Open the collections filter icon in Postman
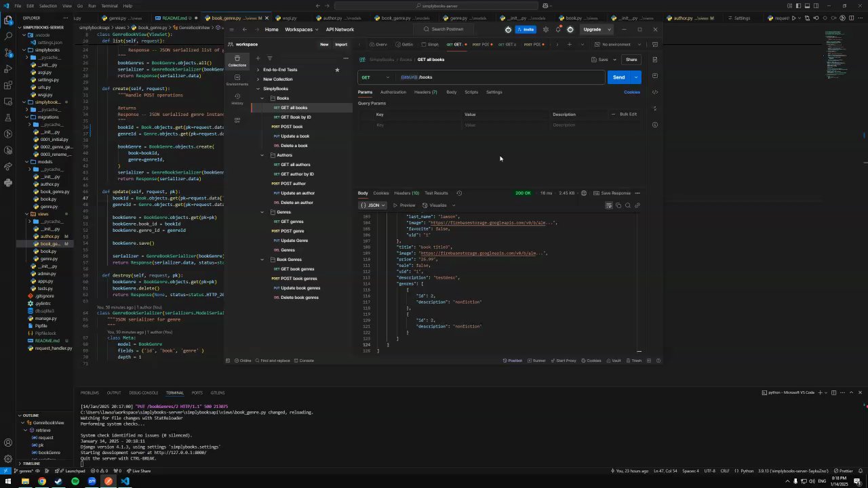Screen dimensions: 868x488 pos(269,58)
